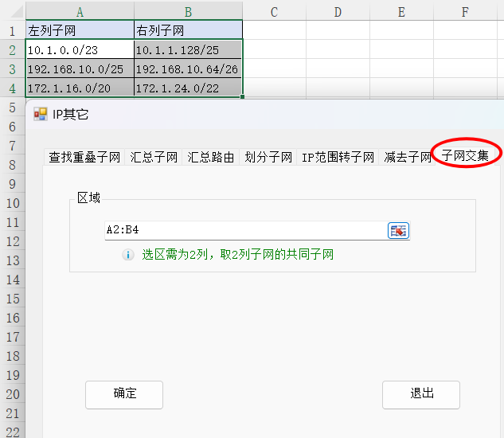Click the 区域 group label
Viewport: 504px width, 438px height.
click(x=88, y=197)
